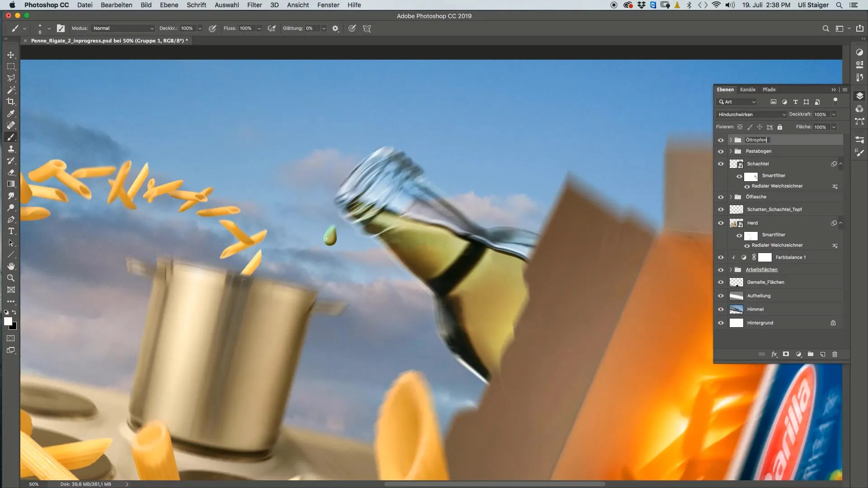Open macOS Spotlight search icon
Screen dimensions: 868x488
pos(839,5)
